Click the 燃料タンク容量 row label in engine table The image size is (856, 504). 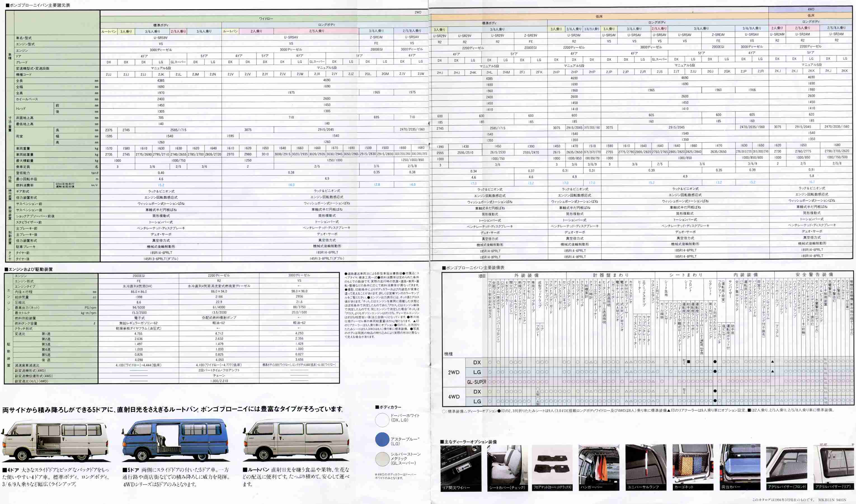tap(26, 324)
